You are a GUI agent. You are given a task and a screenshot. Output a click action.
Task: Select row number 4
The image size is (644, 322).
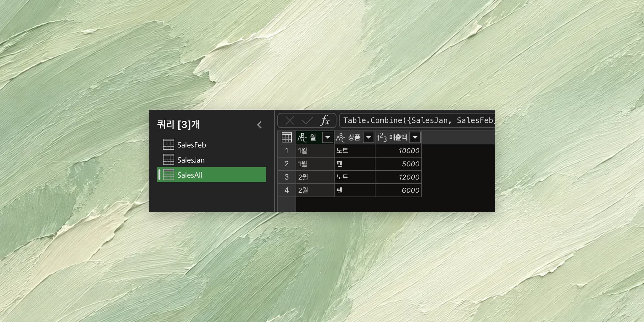[286, 190]
